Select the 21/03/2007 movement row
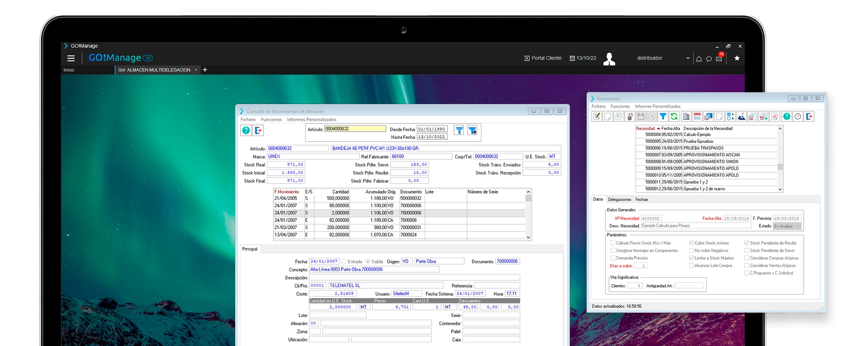Image resolution: width=868 pixels, height=346 pixels. (399, 228)
